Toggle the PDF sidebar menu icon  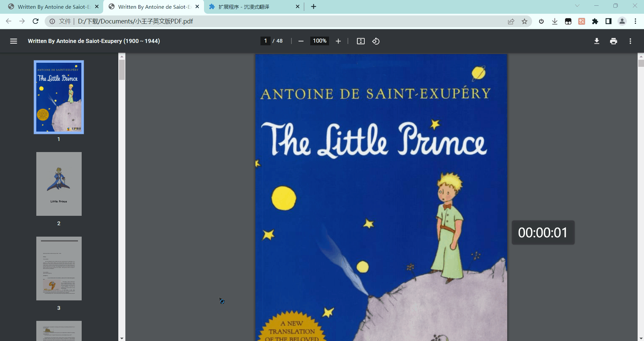coord(13,41)
